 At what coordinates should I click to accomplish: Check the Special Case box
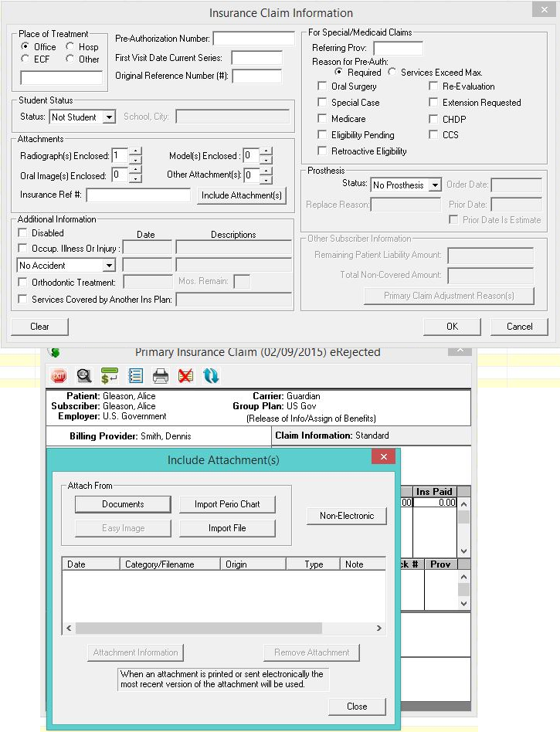(x=322, y=102)
